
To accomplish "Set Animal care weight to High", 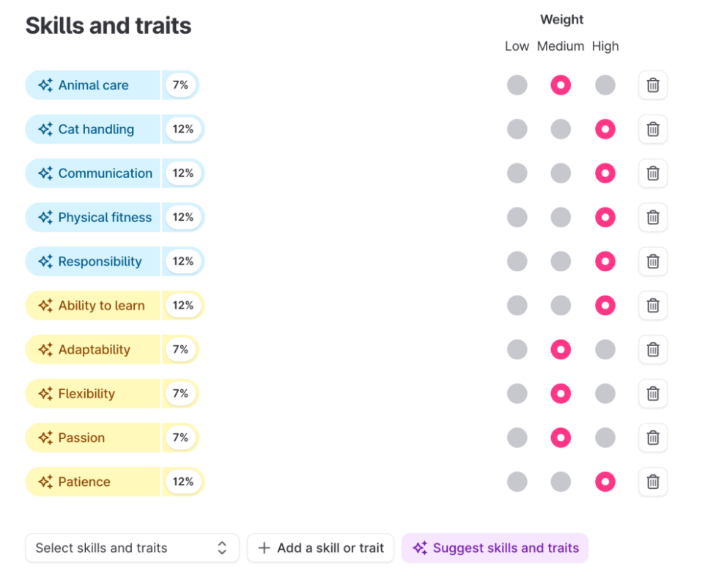I will coord(605,85).
